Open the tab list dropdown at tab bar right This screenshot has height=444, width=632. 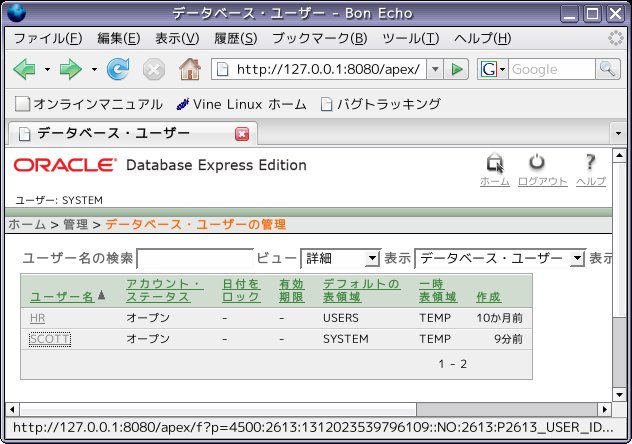pyautogui.click(x=618, y=133)
